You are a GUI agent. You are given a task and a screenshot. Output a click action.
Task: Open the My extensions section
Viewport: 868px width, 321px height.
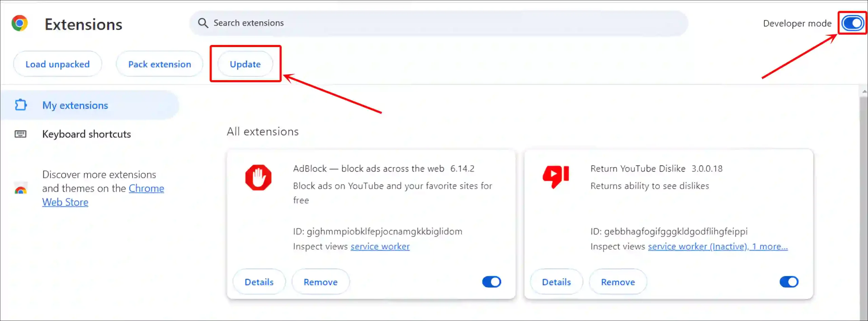90,105
